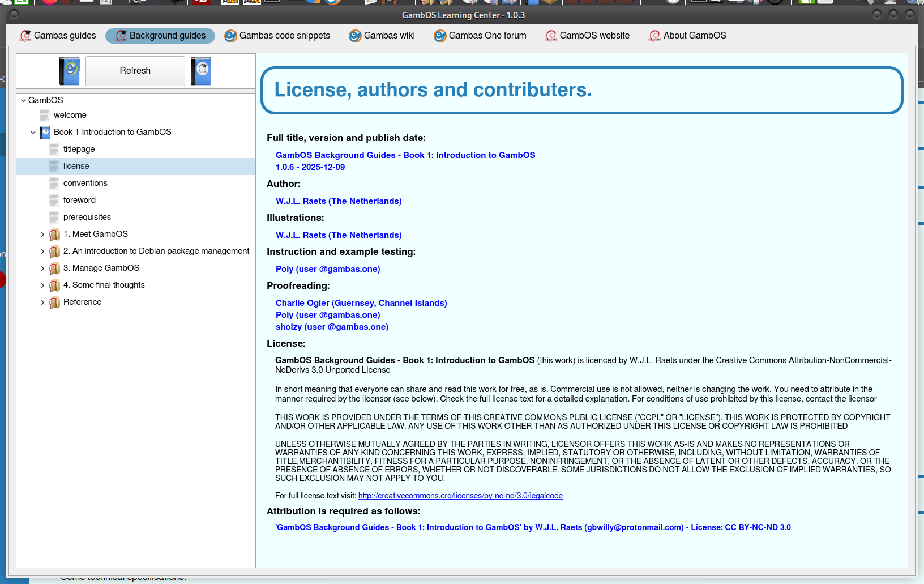Select the foreword page in tree
The width and height of the screenshot is (924, 584).
tap(79, 200)
